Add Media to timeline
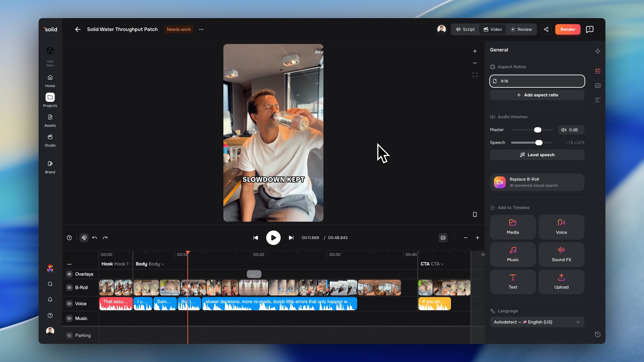This screenshot has width=644, height=362. point(513,227)
